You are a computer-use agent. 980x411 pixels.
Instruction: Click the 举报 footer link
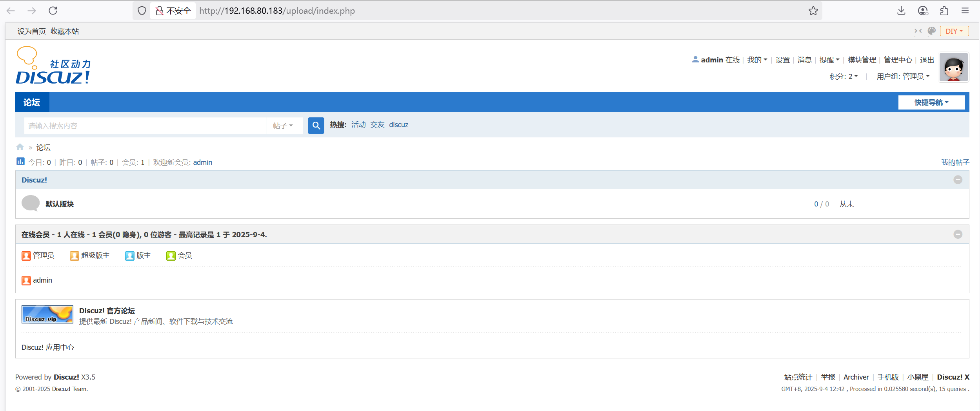(828, 377)
